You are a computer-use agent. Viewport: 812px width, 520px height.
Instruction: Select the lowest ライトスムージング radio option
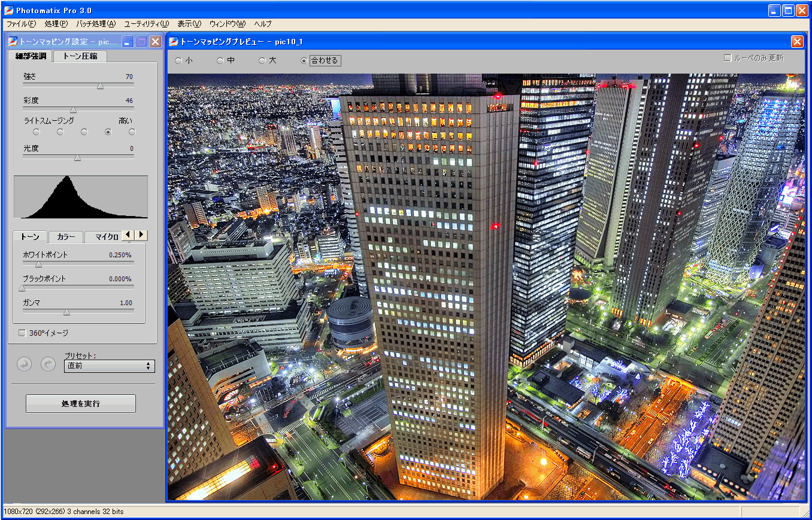(36, 132)
